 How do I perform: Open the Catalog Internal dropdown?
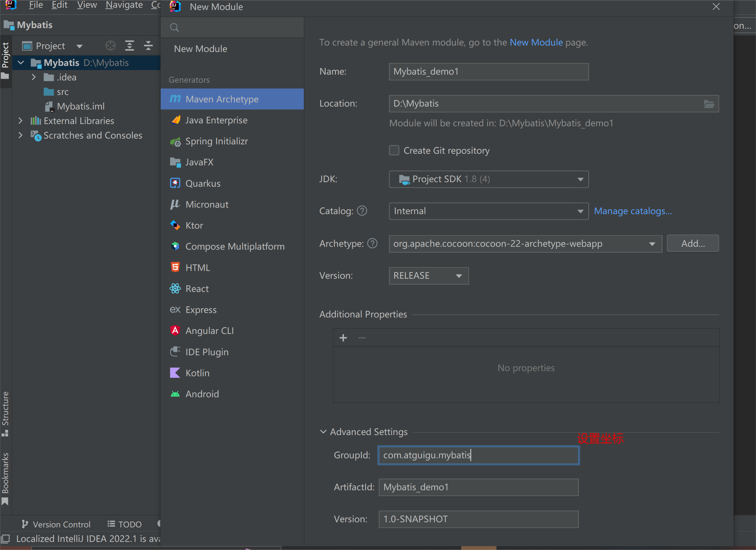click(x=488, y=211)
